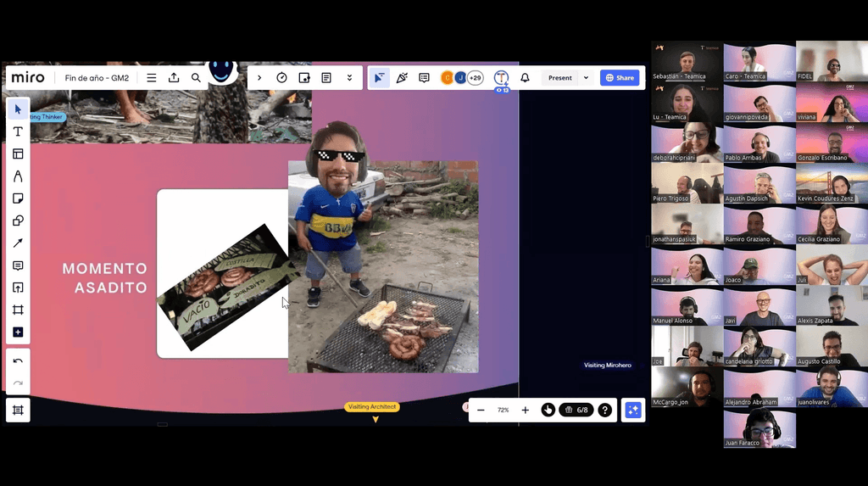Select the meat cuts sign image

coord(228,287)
